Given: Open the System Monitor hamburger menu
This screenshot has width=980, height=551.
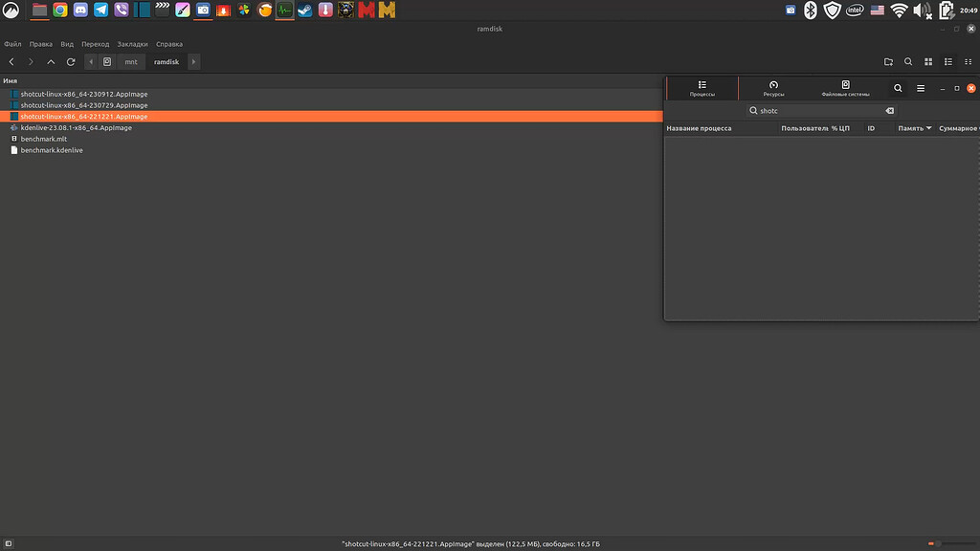Looking at the screenshot, I should (920, 87).
